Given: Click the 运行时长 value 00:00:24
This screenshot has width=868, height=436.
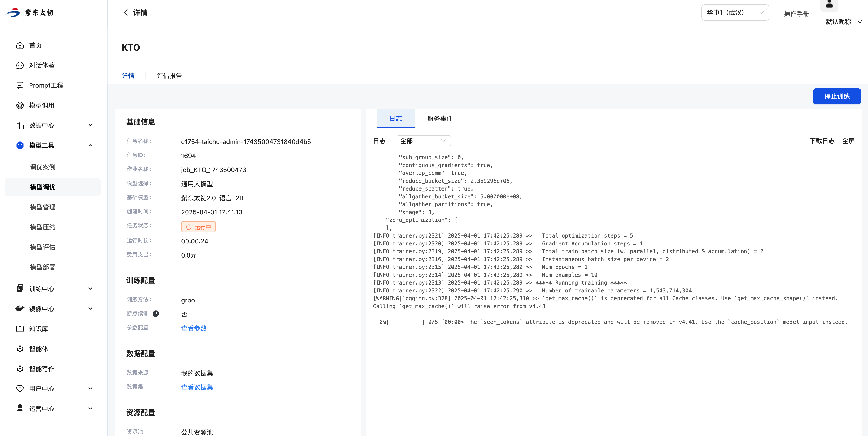Looking at the screenshot, I should (194, 241).
